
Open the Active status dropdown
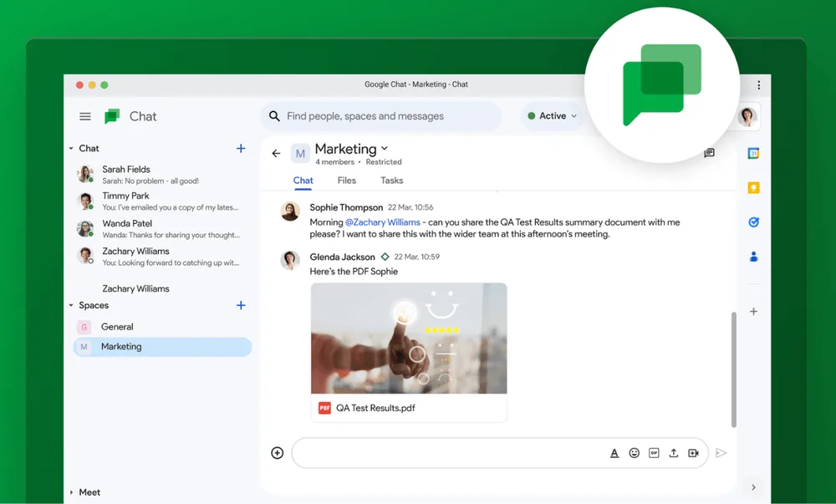pyautogui.click(x=552, y=116)
